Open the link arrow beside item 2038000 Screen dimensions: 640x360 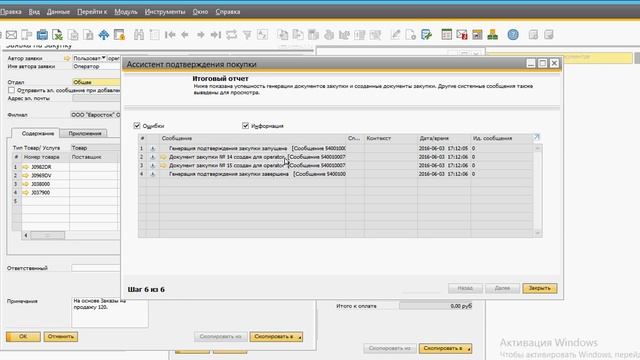(26, 184)
